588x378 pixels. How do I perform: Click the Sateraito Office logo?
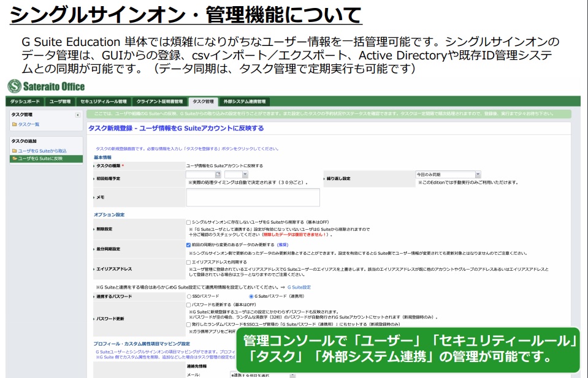(x=46, y=86)
